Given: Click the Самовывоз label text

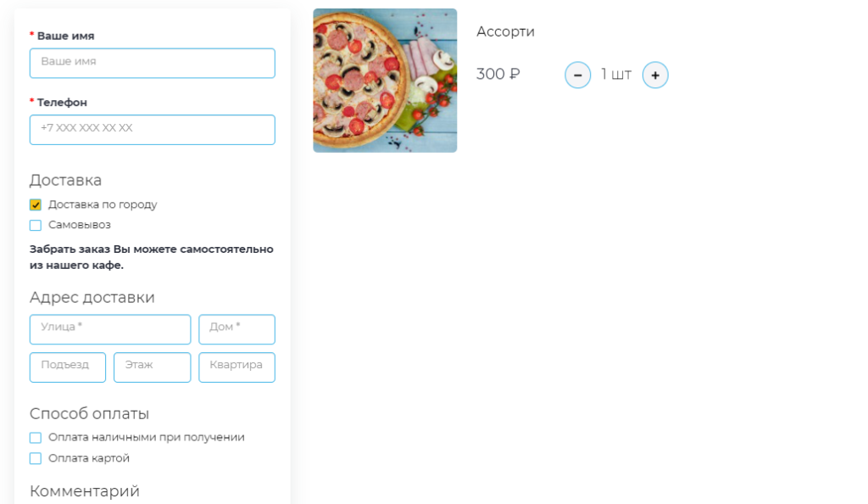Looking at the screenshot, I should point(79,225).
